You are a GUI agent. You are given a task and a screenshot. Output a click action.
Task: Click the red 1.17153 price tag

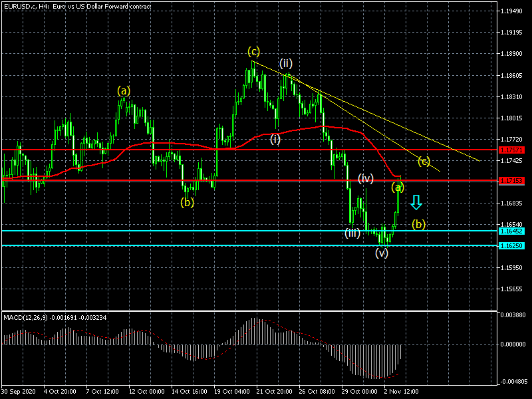(512, 180)
